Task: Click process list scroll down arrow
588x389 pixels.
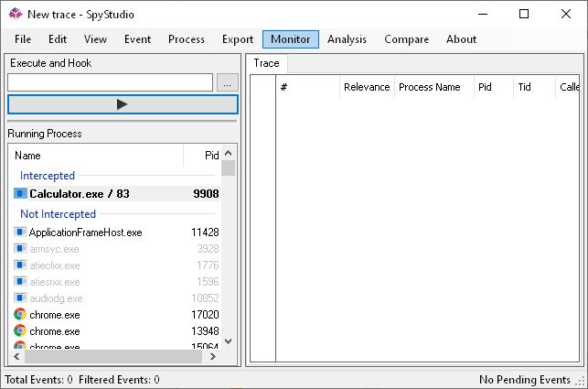Action: (228, 340)
